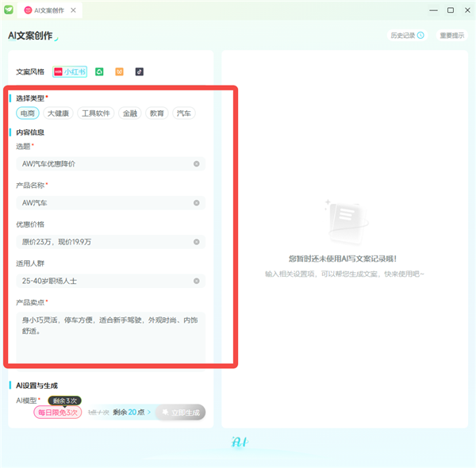Select the 工具软件 type option

coord(96,113)
